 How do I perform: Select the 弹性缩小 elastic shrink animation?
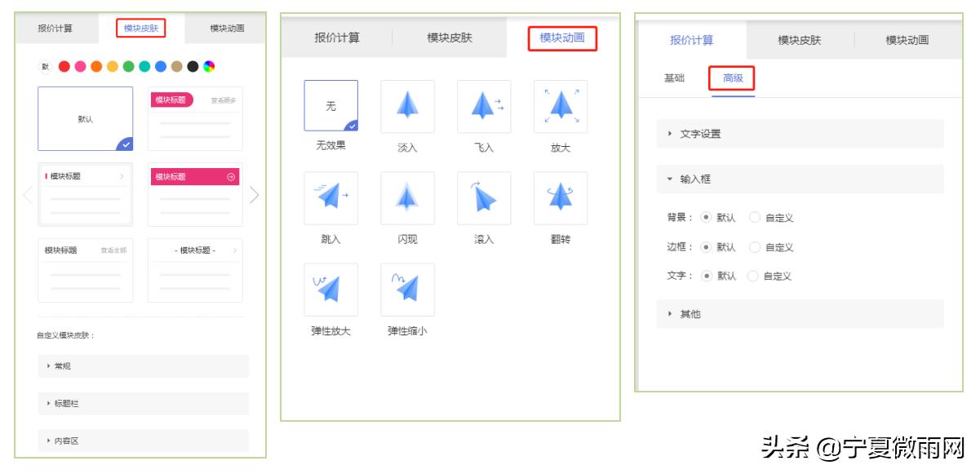407,290
